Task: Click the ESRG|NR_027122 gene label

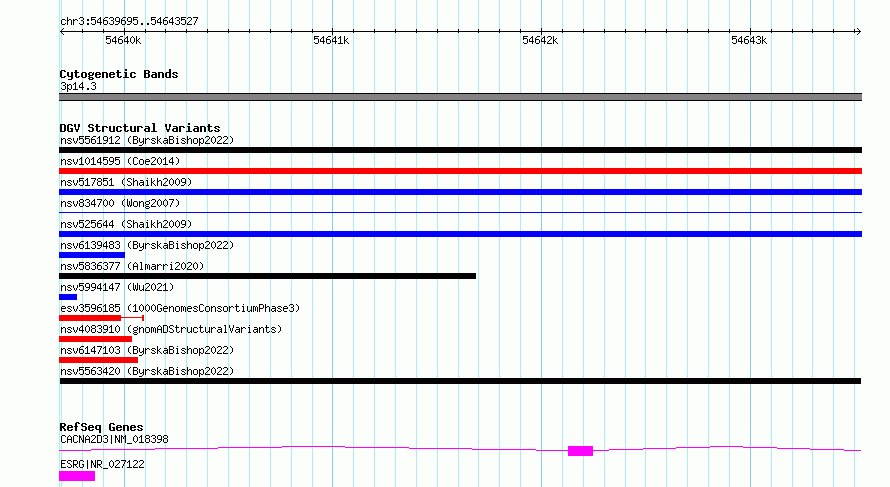Action: tap(102, 464)
